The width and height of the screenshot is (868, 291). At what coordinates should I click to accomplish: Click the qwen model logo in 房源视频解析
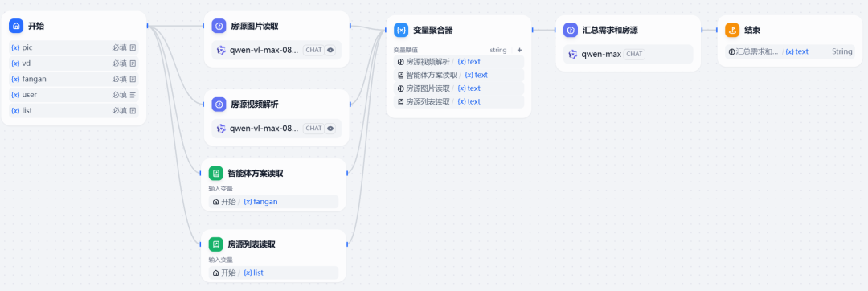pyautogui.click(x=222, y=129)
